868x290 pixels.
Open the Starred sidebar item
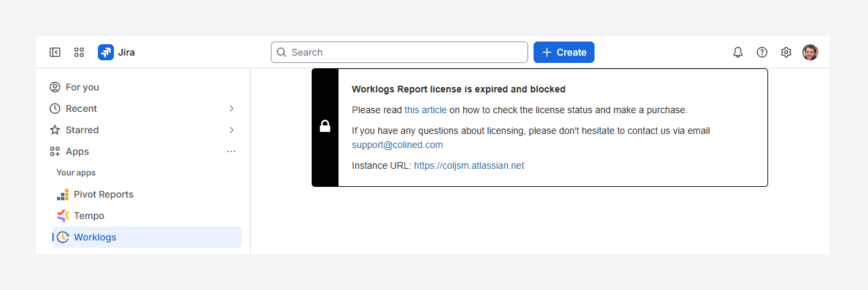pos(145,130)
